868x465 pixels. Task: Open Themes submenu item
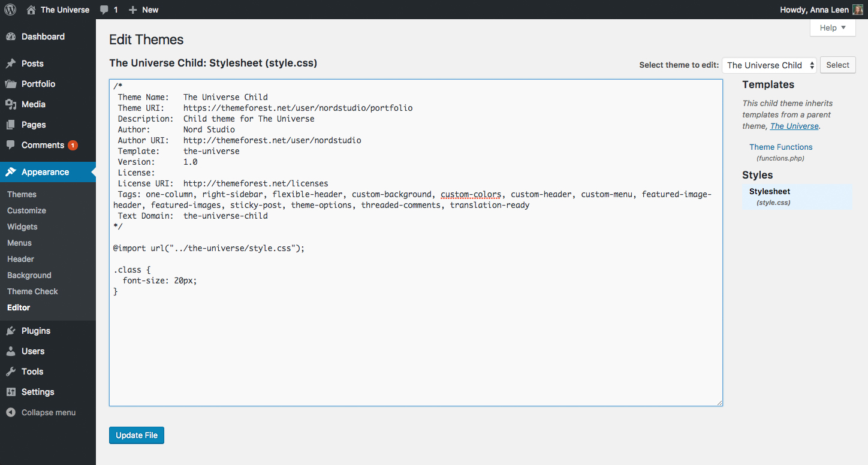coord(22,194)
